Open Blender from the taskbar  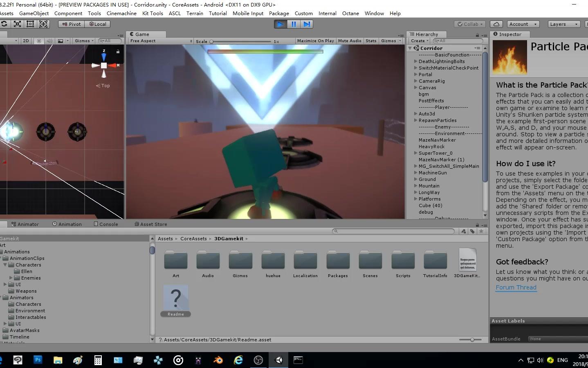point(218,360)
